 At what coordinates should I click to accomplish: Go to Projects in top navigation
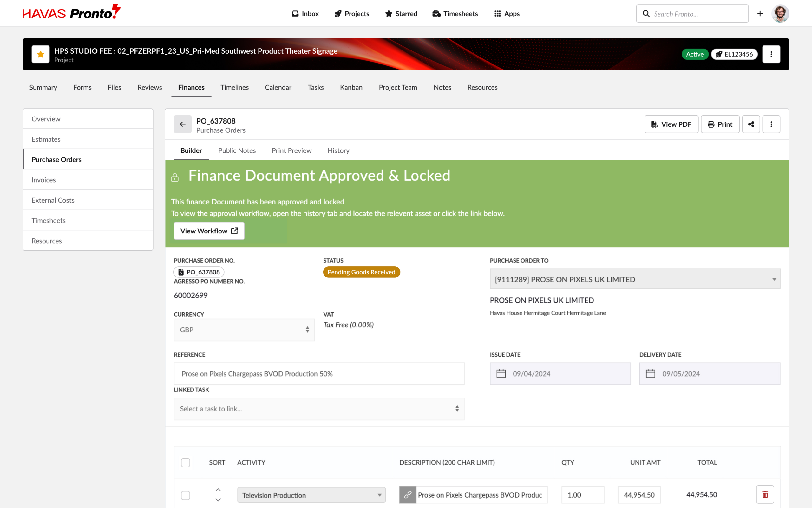[352, 14]
